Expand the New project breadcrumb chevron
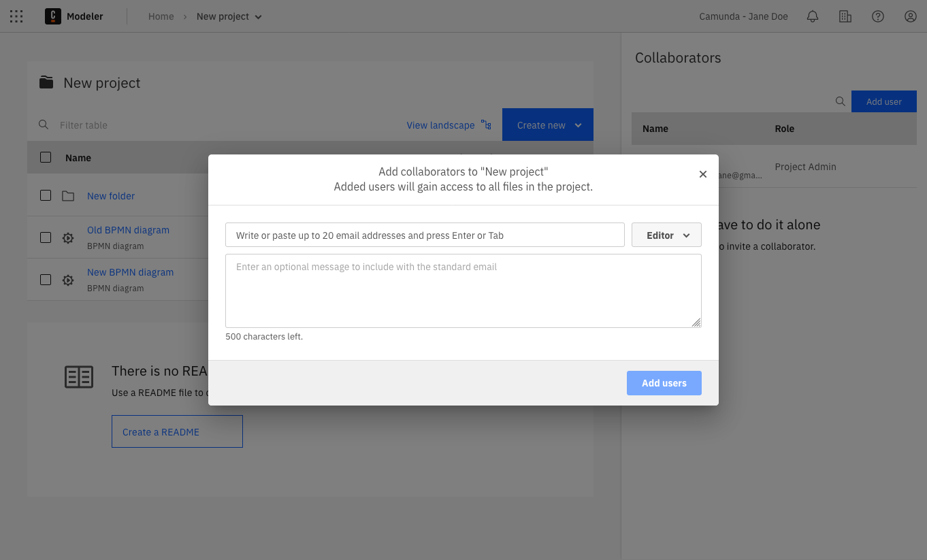 pos(258,17)
